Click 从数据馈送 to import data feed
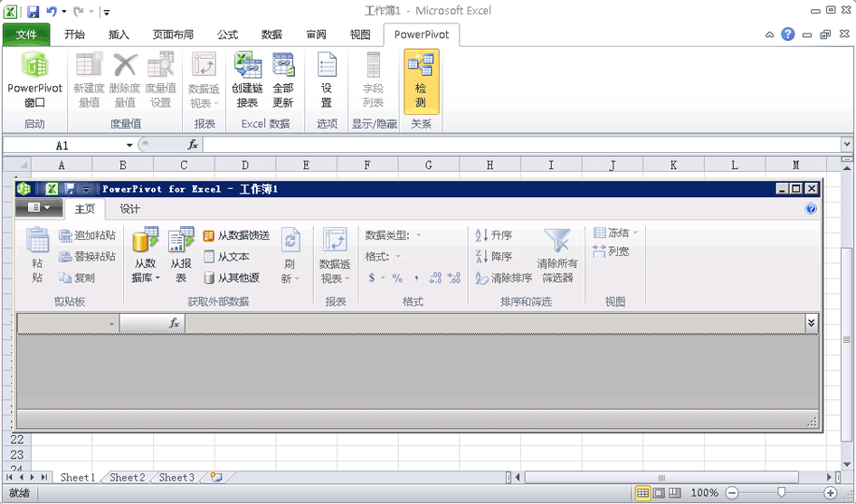 coord(236,235)
